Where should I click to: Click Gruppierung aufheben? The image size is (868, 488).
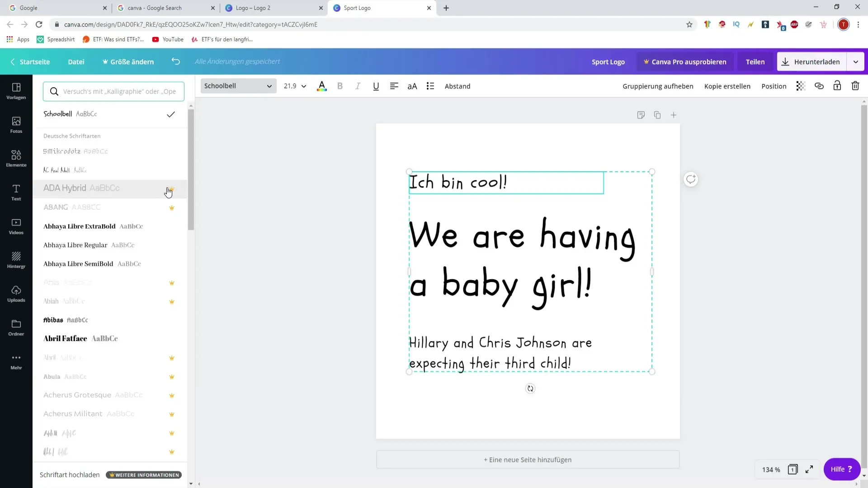click(x=658, y=86)
